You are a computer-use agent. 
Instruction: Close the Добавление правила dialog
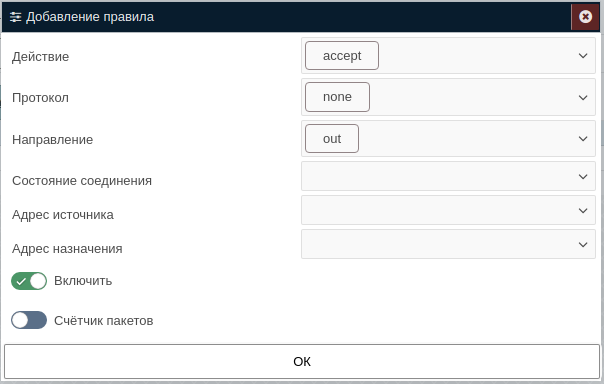585,17
